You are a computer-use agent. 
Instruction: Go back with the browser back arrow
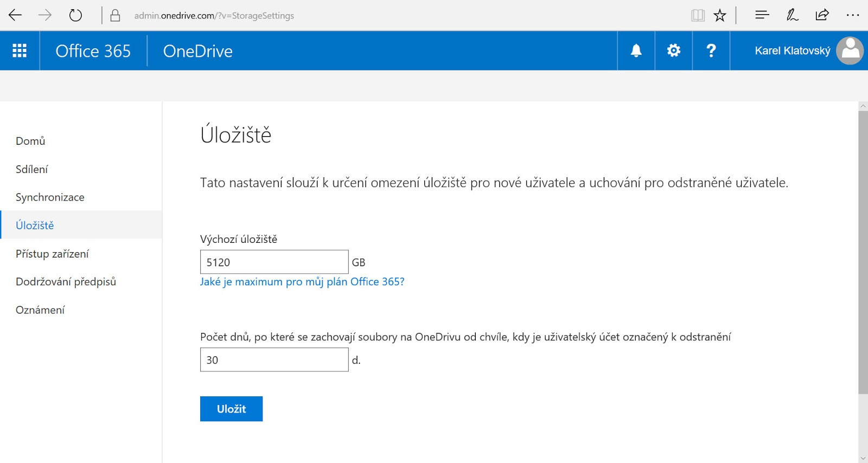tap(15, 15)
